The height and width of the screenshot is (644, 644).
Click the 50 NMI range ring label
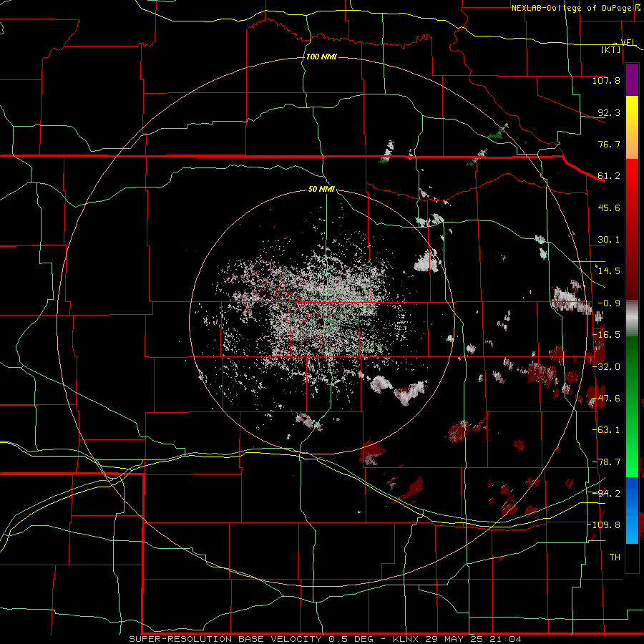[321, 190]
